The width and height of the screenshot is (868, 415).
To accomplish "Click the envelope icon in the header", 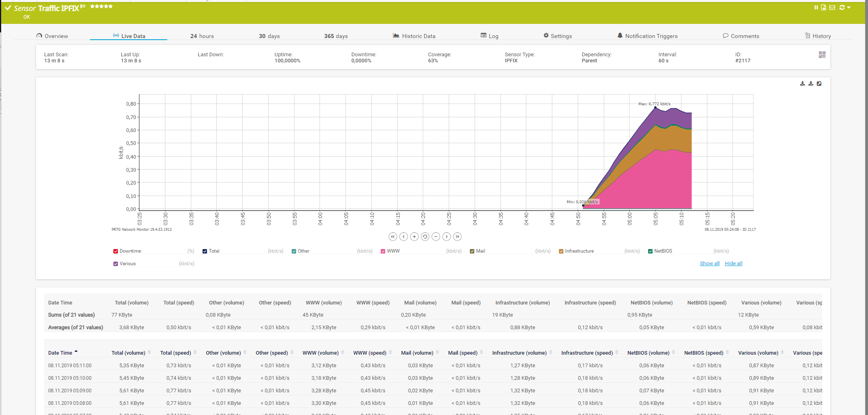I will click(832, 7).
